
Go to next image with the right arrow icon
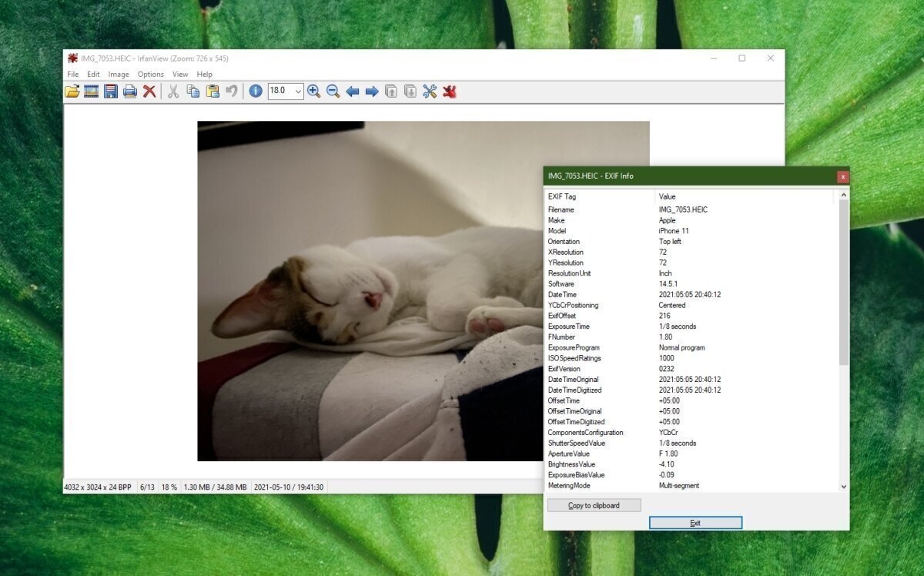[x=371, y=91]
